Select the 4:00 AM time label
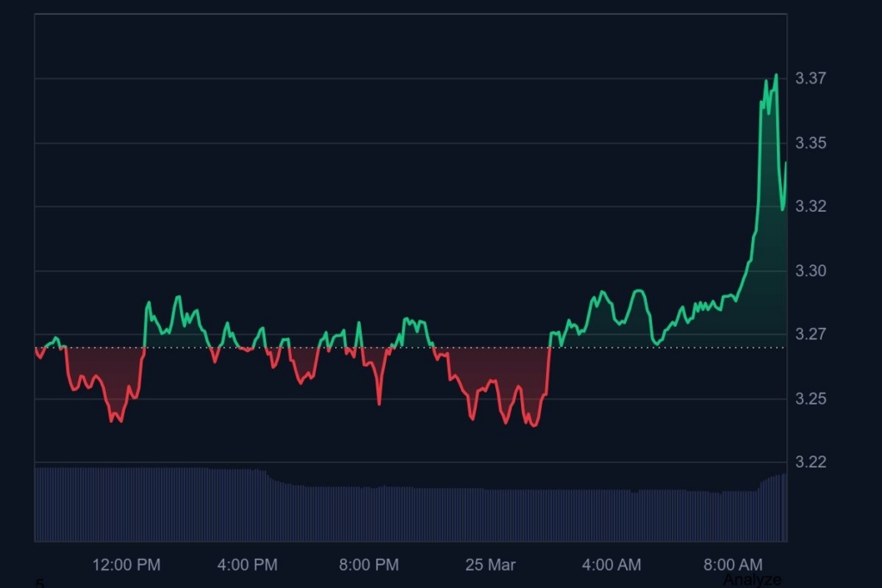Viewport: 882px width, 588px height. tap(611, 565)
